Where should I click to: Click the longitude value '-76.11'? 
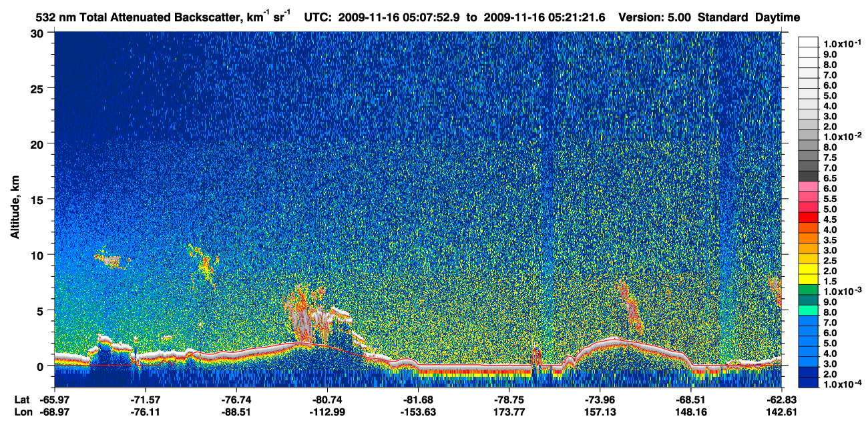[x=146, y=412]
